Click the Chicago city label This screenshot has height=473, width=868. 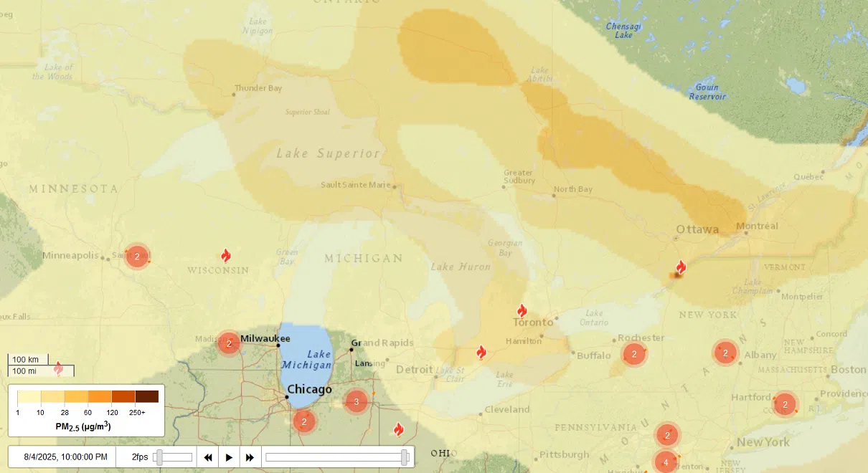pos(309,389)
